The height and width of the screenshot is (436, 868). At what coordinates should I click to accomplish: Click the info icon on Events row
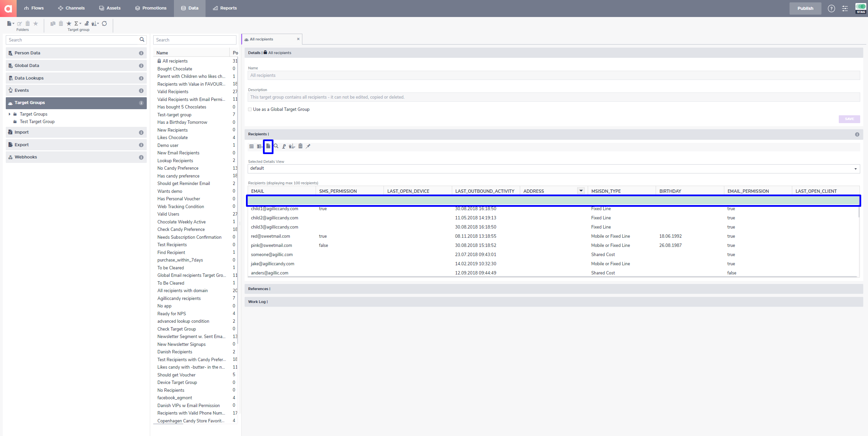click(x=141, y=90)
